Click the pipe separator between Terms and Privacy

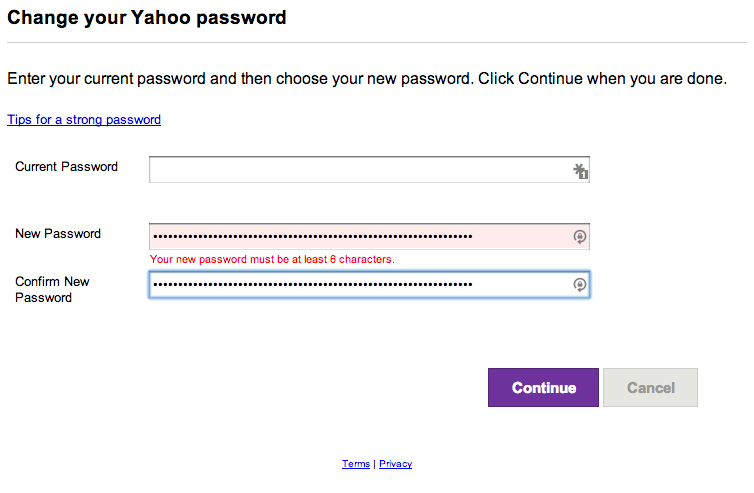tap(374, 464)
